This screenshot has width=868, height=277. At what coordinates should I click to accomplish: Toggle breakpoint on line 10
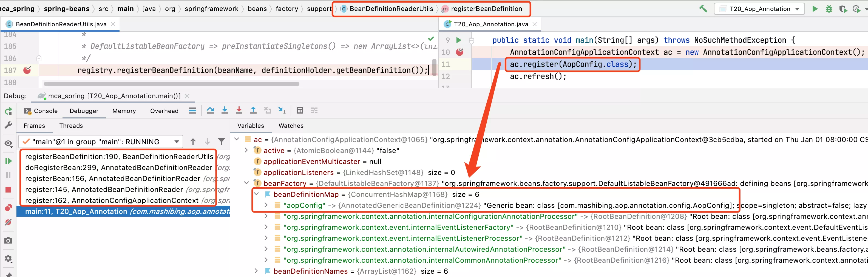(459, 52)
